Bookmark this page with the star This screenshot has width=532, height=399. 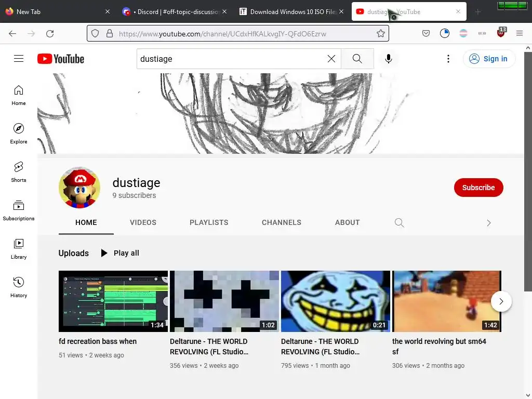coord(381,33)
